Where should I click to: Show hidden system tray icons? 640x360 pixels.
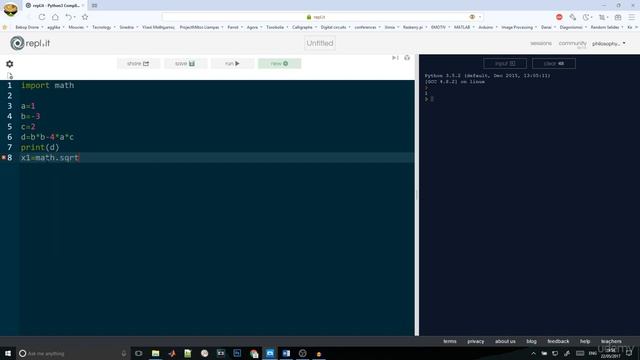pyautogui.click(x=533, y=353)
